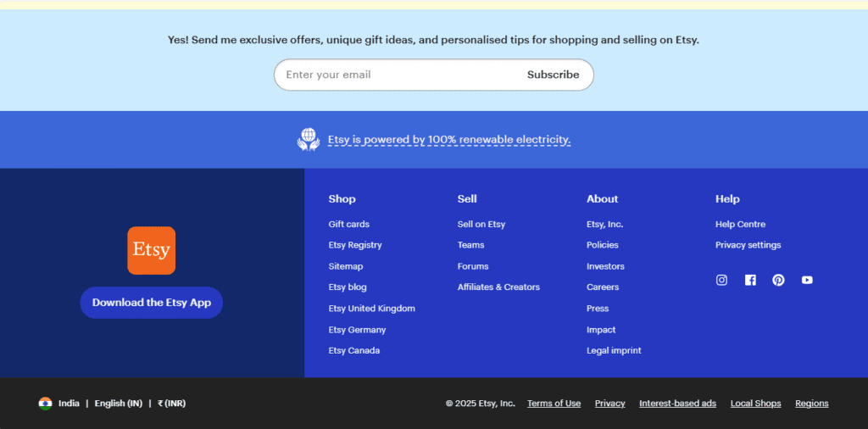
Task: Open Terms of Use link
Action: pyautogui.click(x=554, y=404)
